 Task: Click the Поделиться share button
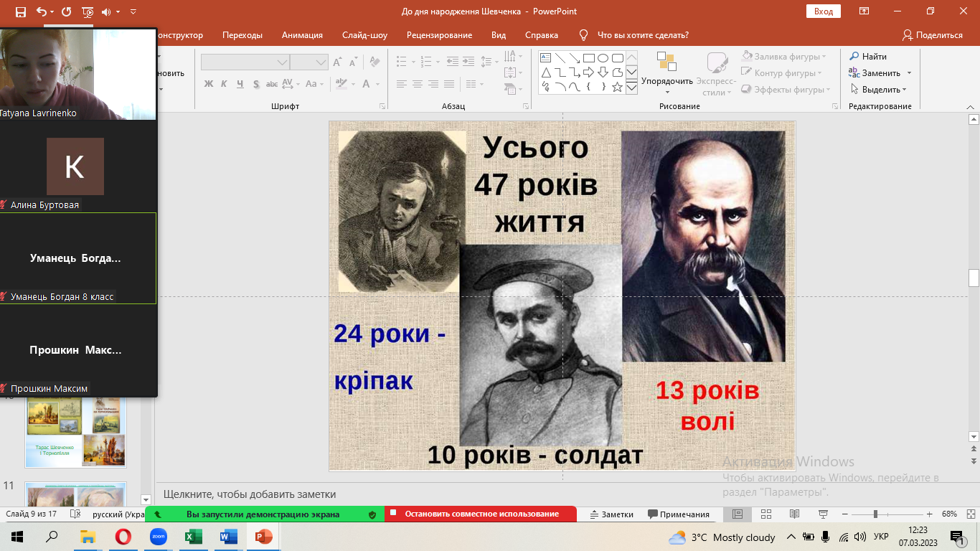click(932, 35)
